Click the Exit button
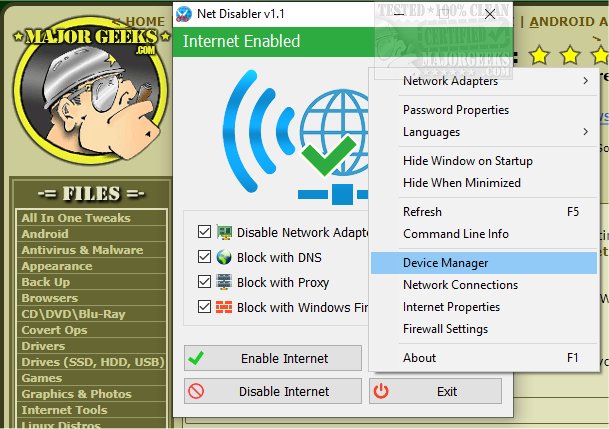 tap(435, 391)
